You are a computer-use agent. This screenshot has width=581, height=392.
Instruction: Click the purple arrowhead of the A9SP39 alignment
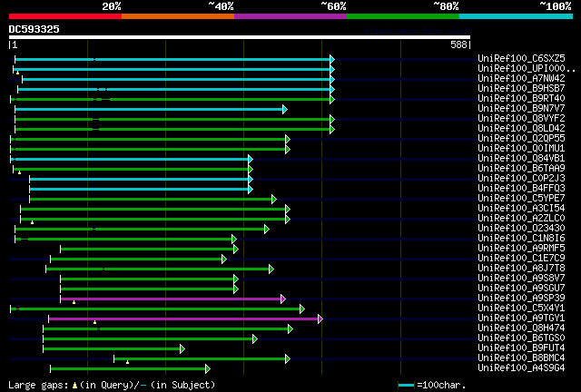point(283,299)
